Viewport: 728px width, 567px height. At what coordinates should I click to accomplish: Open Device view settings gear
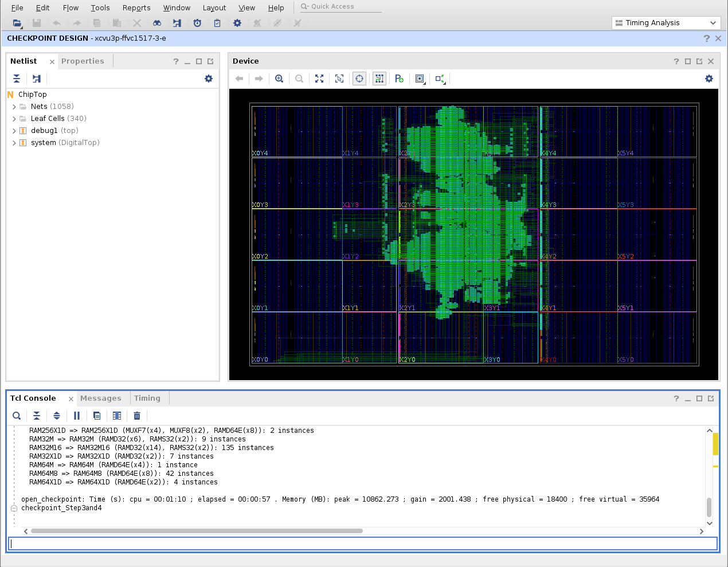coord(709,79)
